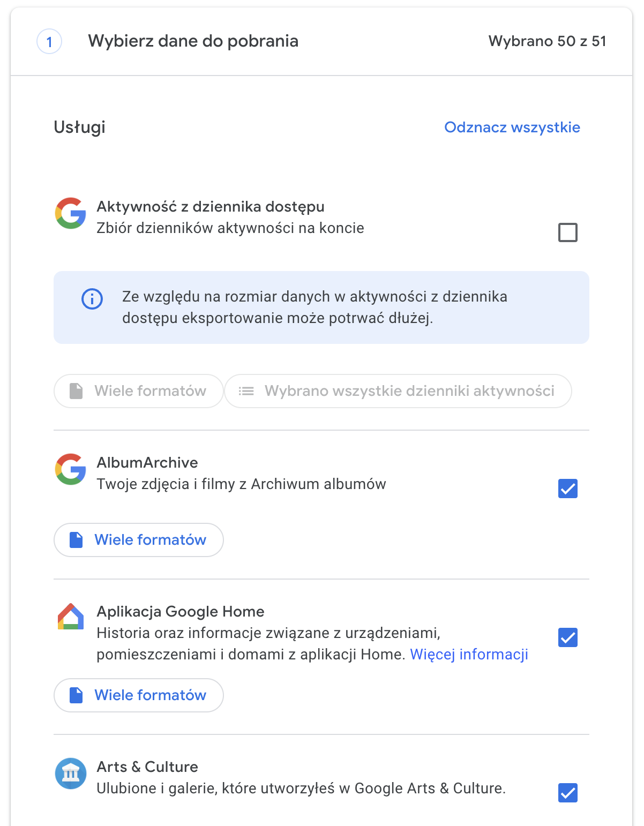Click the list icon on the dzienniki aktywności chip

point(246,391)
